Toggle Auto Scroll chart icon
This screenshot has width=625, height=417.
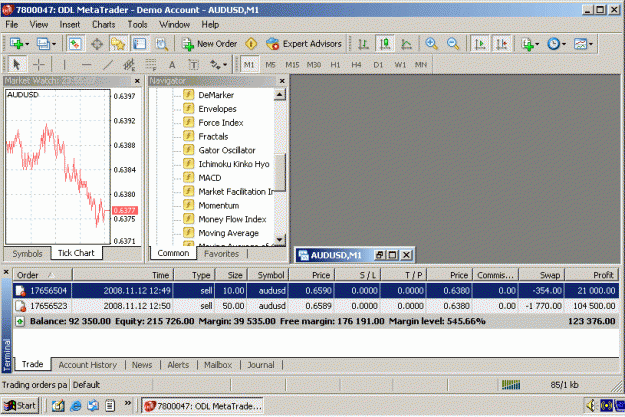point(480,43)
